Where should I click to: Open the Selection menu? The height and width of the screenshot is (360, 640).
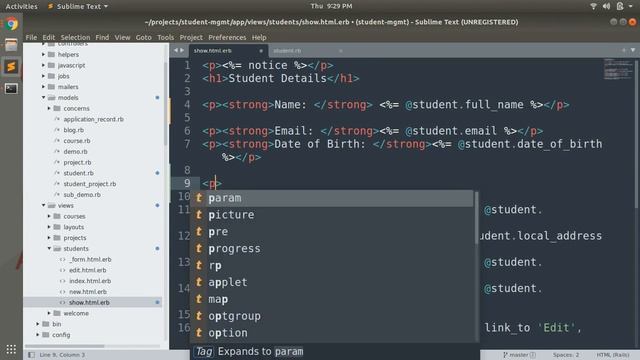(x=75, y=37)
